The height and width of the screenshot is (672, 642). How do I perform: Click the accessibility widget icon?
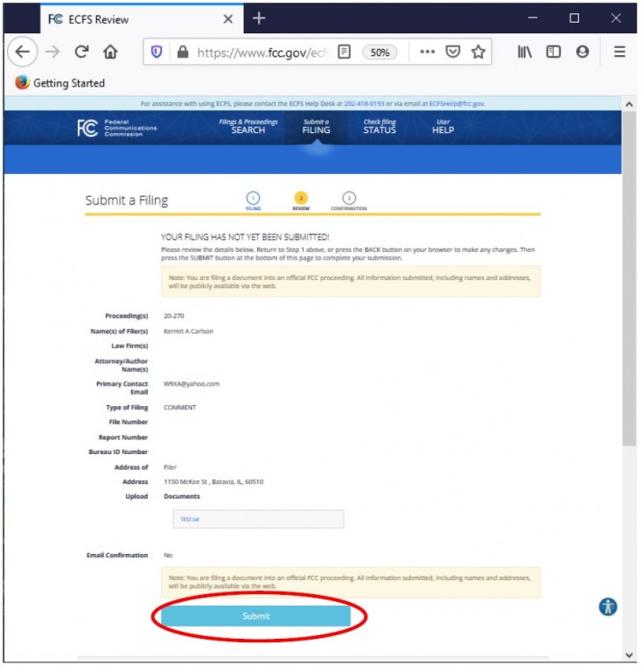tap(609, 607)
